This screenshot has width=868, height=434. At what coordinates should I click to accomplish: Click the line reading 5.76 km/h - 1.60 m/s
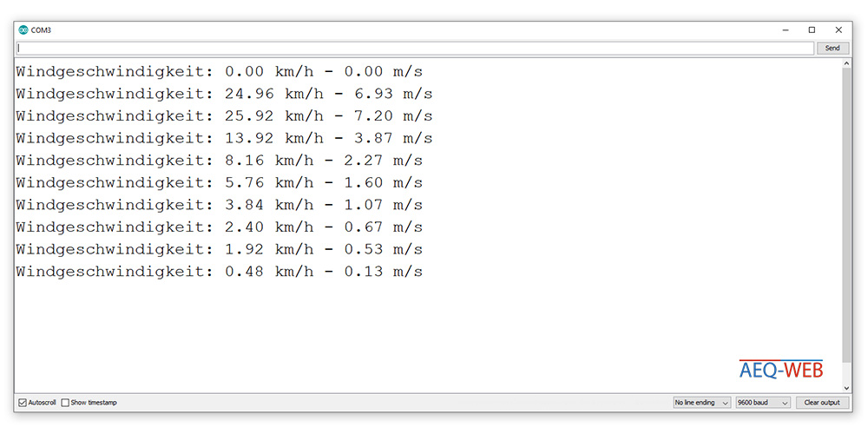pos(220,182)
